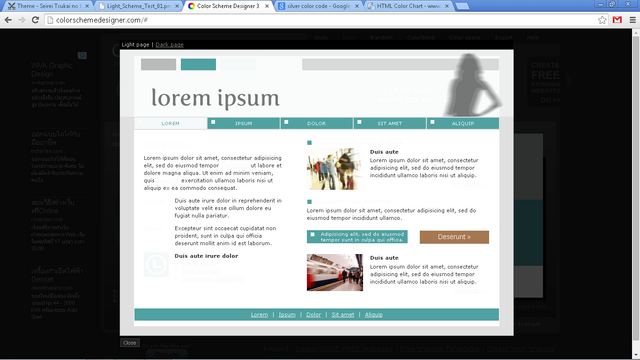Click the small square on DOLOR tab
640x360 pixels.
(x=286, y=122)
